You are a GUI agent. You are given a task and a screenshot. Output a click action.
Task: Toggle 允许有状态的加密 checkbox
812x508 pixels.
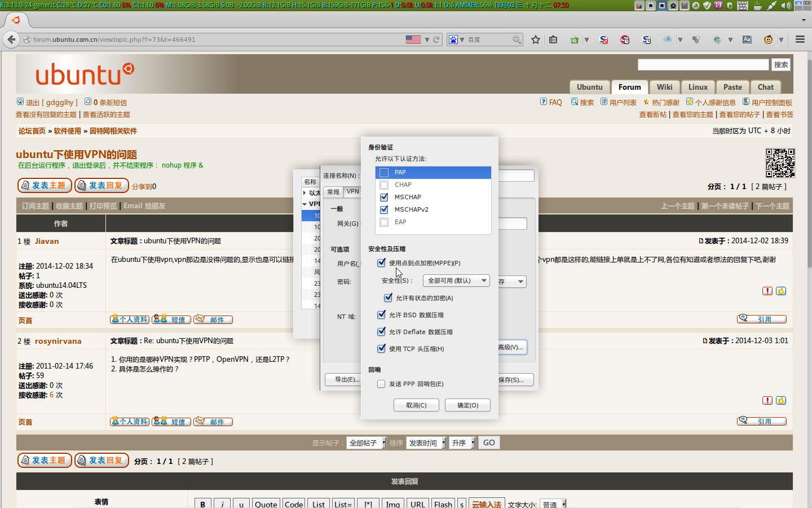point(388,297)
